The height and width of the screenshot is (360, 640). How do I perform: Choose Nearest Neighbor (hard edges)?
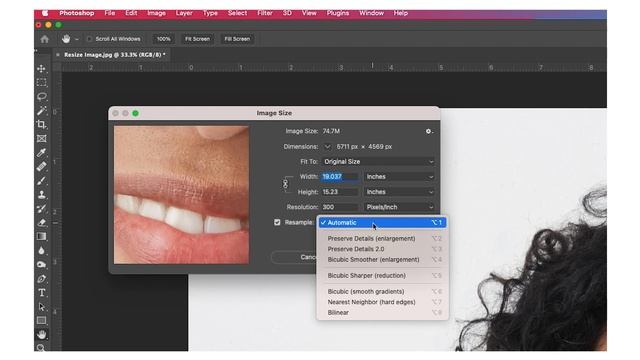(x=382, y=302)
